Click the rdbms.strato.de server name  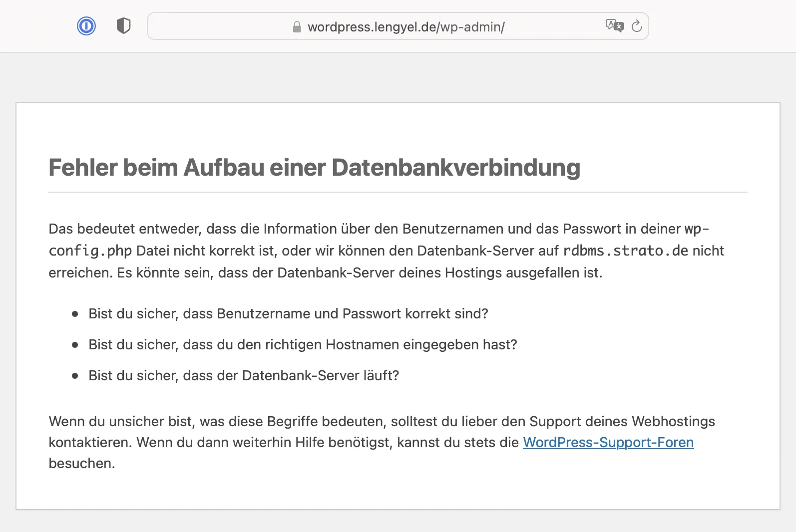626,251
